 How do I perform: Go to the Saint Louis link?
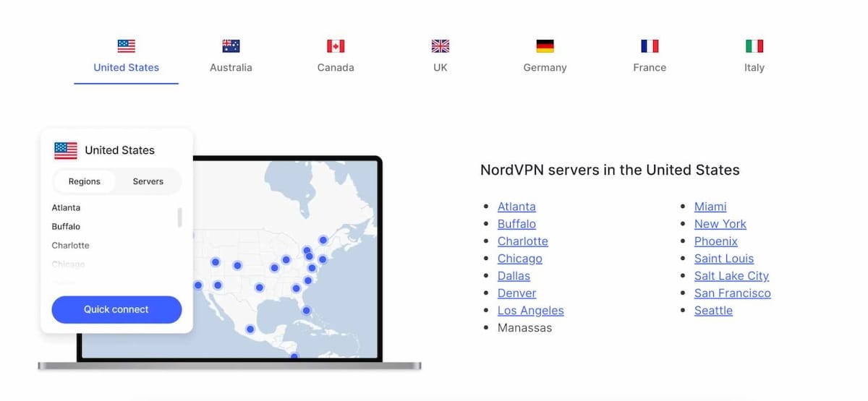tap(724, 259)
